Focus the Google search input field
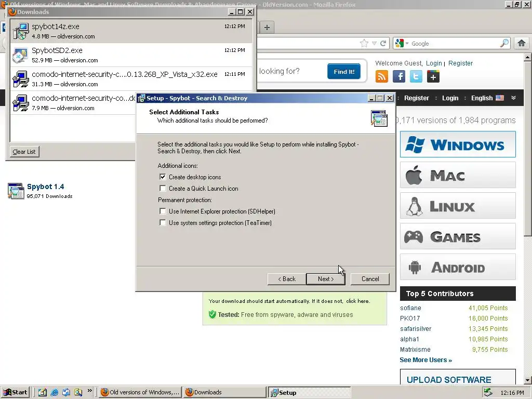The image size is (532, 399). [455, 44]
